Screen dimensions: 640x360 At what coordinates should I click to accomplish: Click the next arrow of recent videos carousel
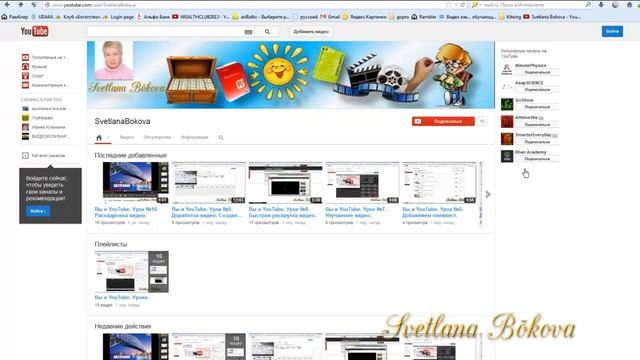[488, 194]
